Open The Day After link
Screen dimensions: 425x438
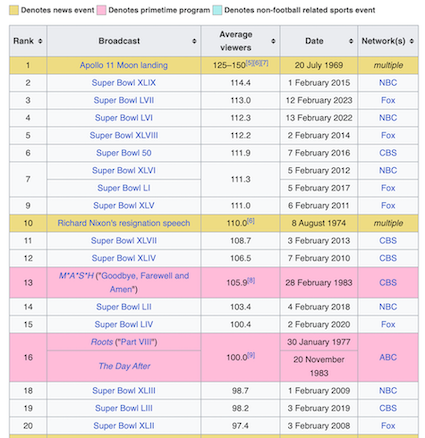click(124, 366)
